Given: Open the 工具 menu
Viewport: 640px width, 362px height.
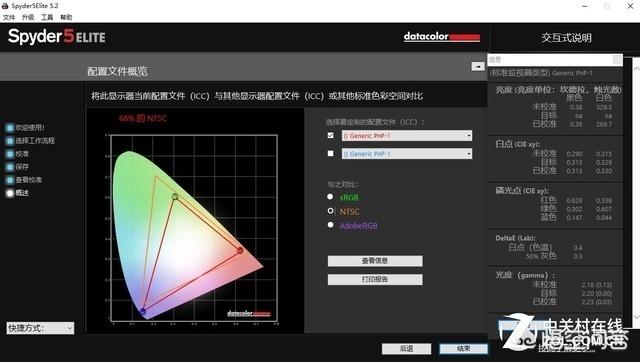Looking at the screenshot, I should (47, 17).
